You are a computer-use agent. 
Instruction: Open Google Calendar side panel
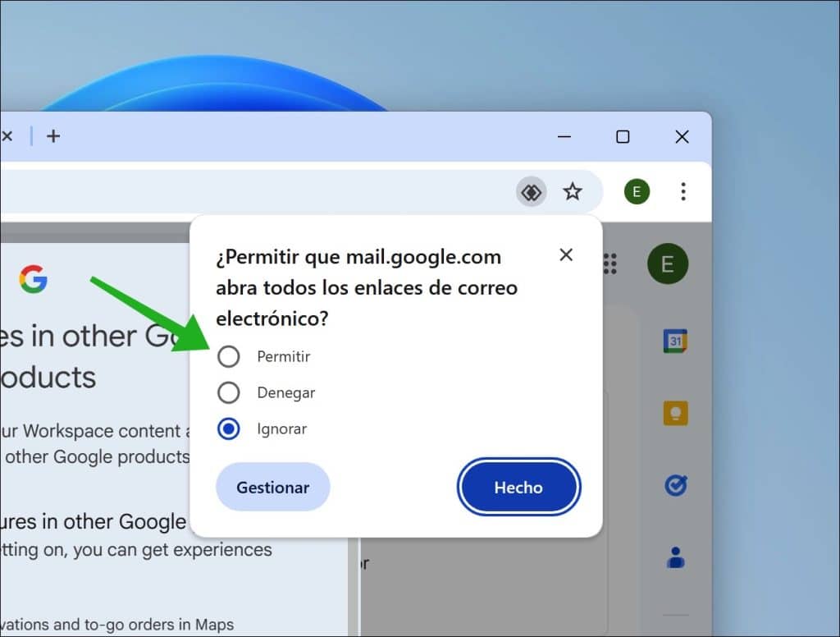pyautogui.click(x=676, y=341)
